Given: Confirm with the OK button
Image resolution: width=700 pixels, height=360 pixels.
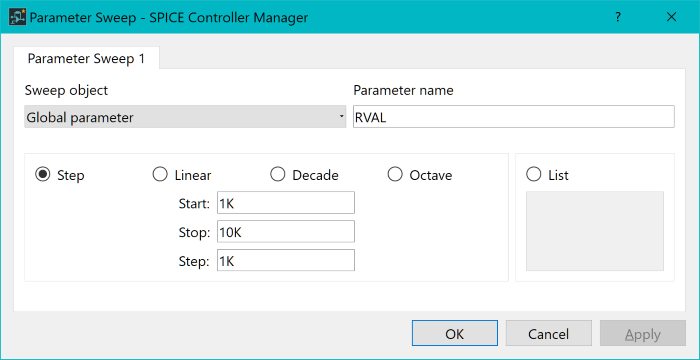Looking at the screenshot, I should (455, 333).
